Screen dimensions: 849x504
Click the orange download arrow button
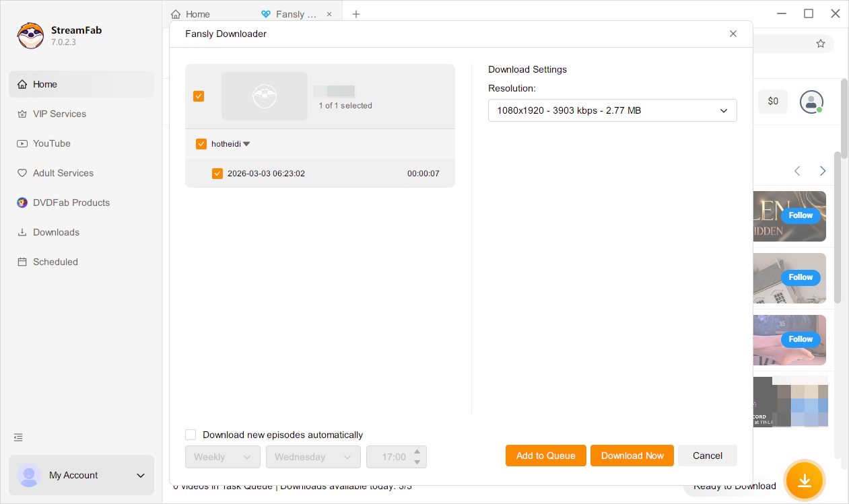(x=804, y=480)
